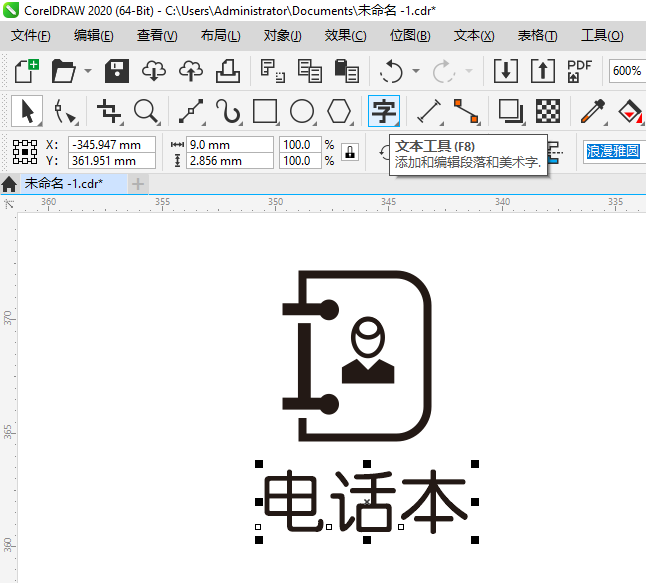Edit horizontal scale percent field
Screen dimensions: 646x583
[300, 145]
